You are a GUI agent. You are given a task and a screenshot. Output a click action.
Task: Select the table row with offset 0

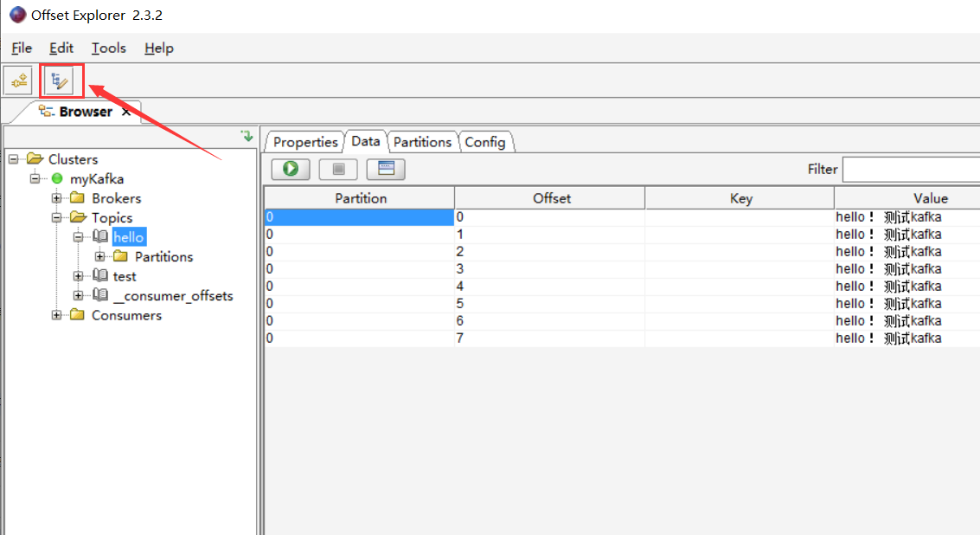click(622, 217)
